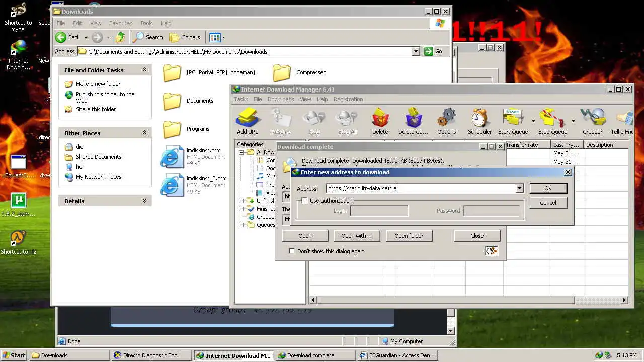Enable the Use authorization checkbox

click(x=305, y=201)
